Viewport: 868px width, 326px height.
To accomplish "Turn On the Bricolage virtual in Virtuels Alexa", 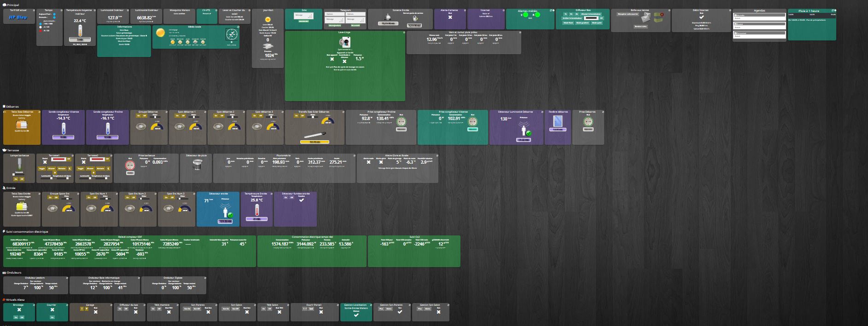I will (x=15, y=317).
